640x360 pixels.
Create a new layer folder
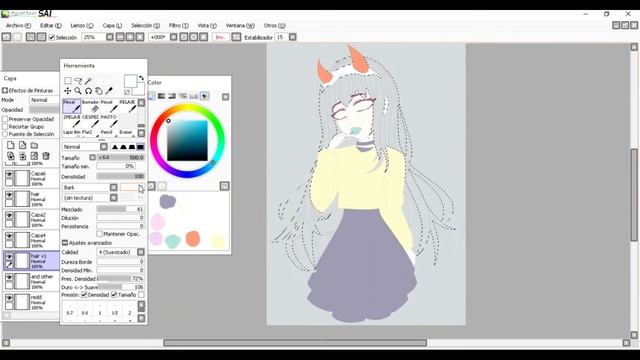tap(34, 145)
